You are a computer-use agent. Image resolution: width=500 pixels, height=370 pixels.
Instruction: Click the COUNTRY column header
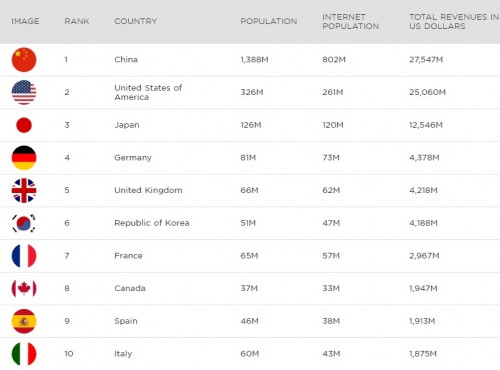coord(136,21)
